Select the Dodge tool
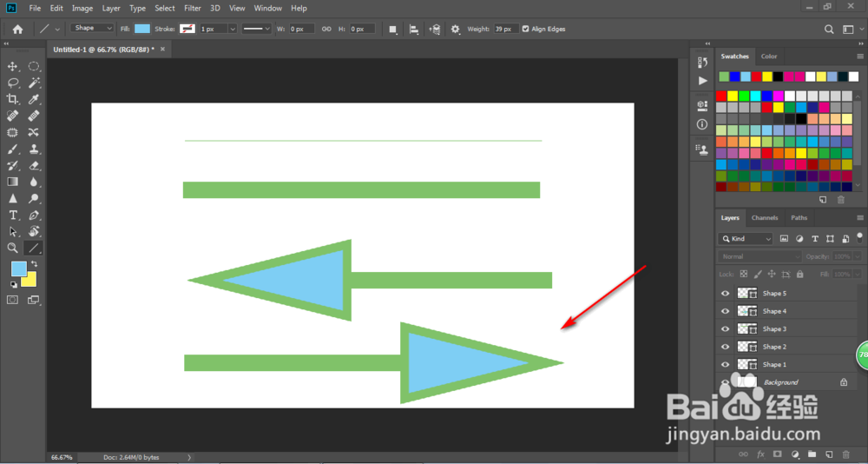Screen dimensions: 868x464 tap(34, 198)
